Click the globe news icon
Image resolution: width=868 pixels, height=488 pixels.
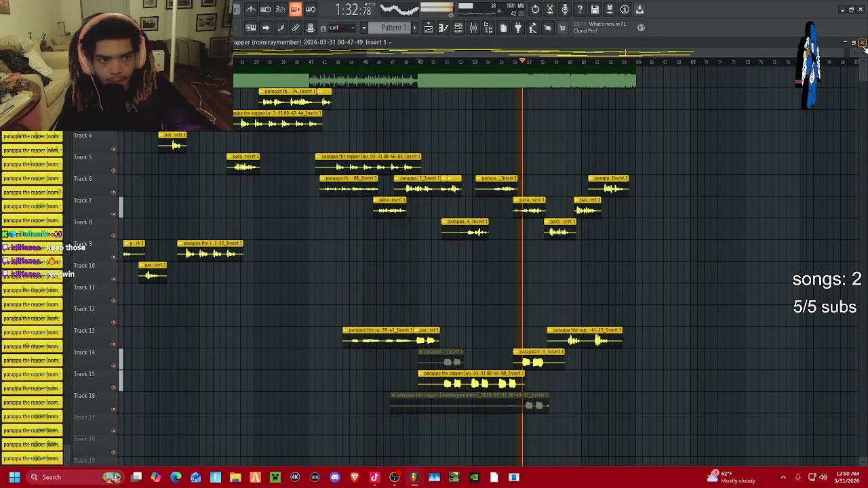point(641,28)
